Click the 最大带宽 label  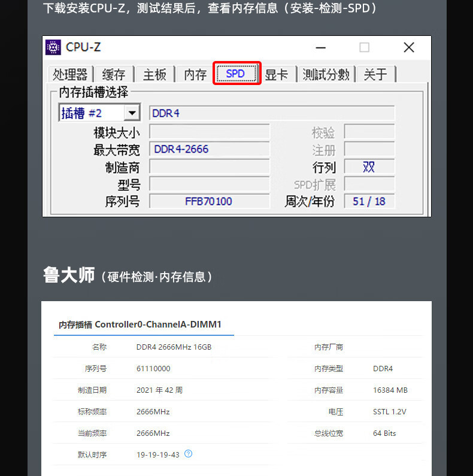point(117,150)
